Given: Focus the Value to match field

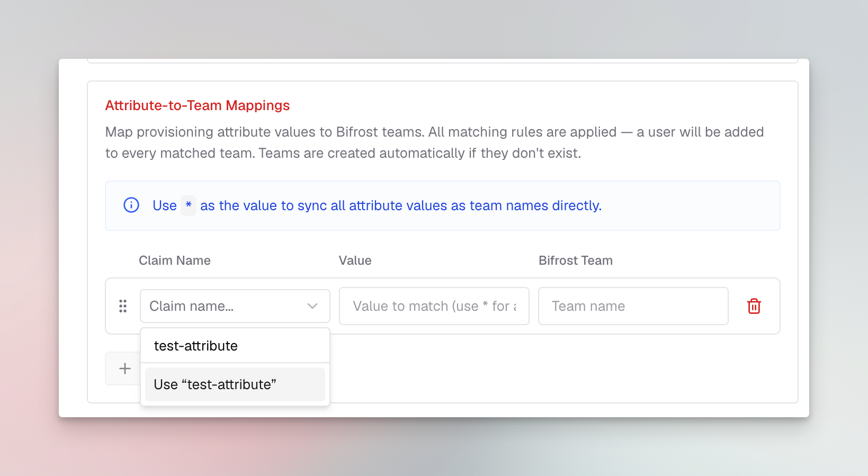Looking at the screenshot, I should (434, 306).
